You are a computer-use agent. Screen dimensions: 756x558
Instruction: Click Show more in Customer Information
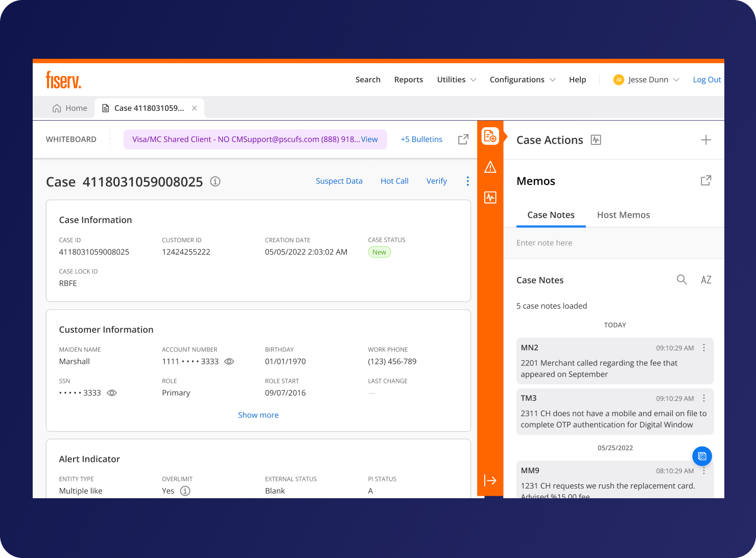[x=258, y=415]
